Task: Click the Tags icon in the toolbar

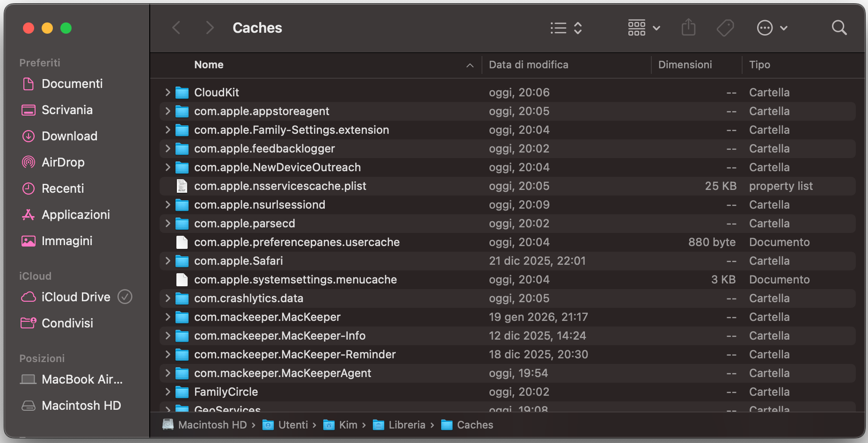Action: (725, 28)
